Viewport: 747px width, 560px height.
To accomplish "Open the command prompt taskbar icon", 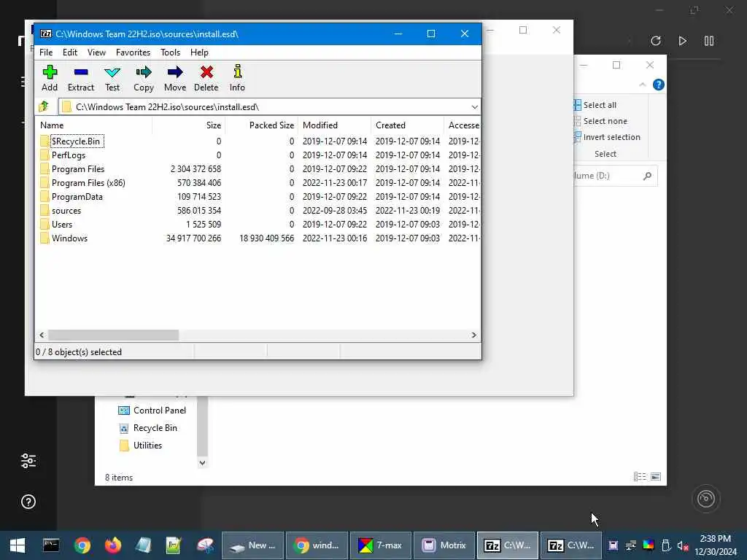I will click(50, 545).
